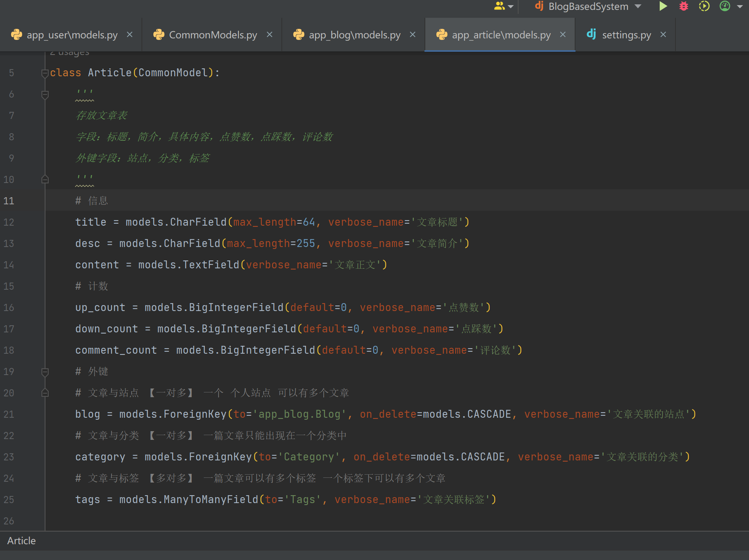Switch to app_user\models.py tab

click(x=72, y=35)
